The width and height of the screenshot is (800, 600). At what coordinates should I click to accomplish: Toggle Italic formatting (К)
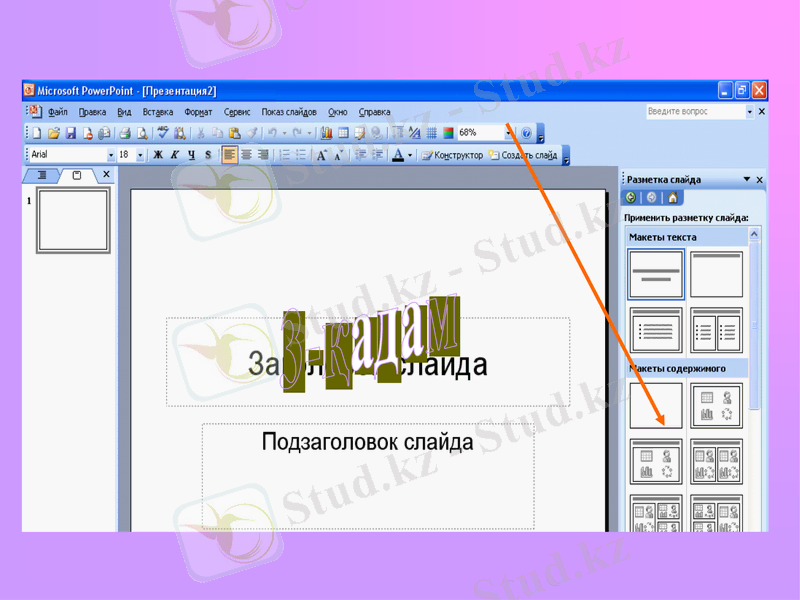[174, 156]
